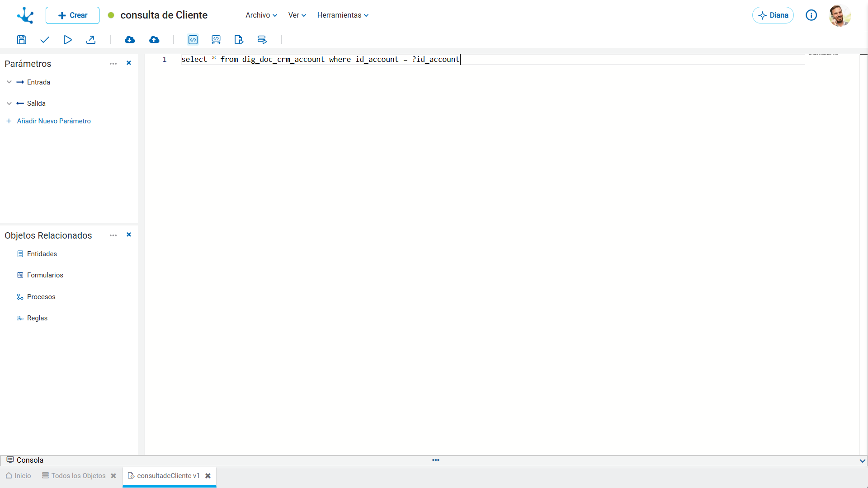Open the Herramientas menu
The height and width of the screenshot is (488, 868).
pyautogui.click(x=343, y=15)
